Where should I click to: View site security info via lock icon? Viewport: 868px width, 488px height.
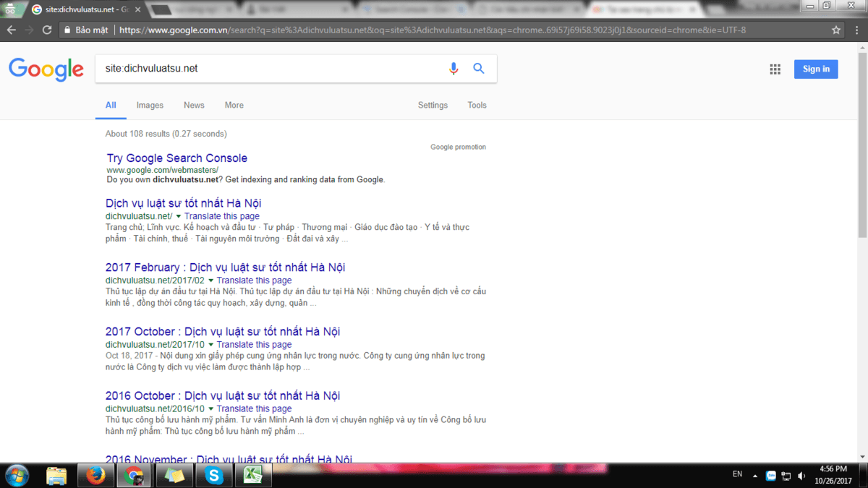click(x=67, y=30)
